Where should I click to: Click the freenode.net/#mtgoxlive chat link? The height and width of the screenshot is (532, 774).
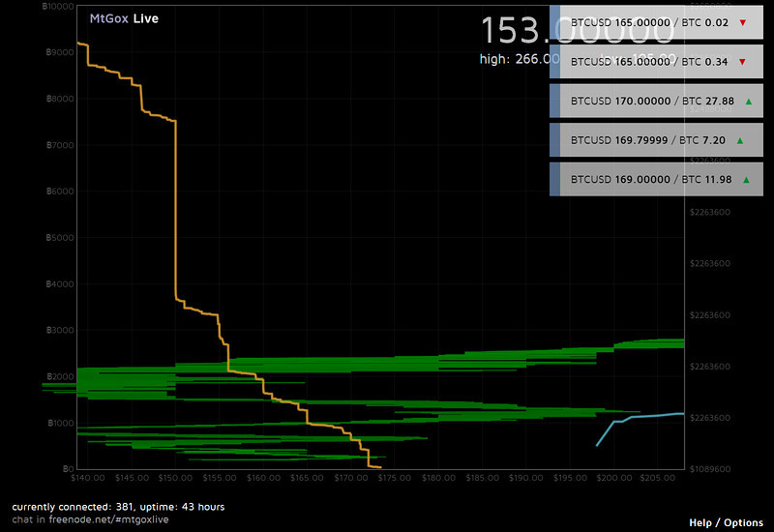pos(108,519)
